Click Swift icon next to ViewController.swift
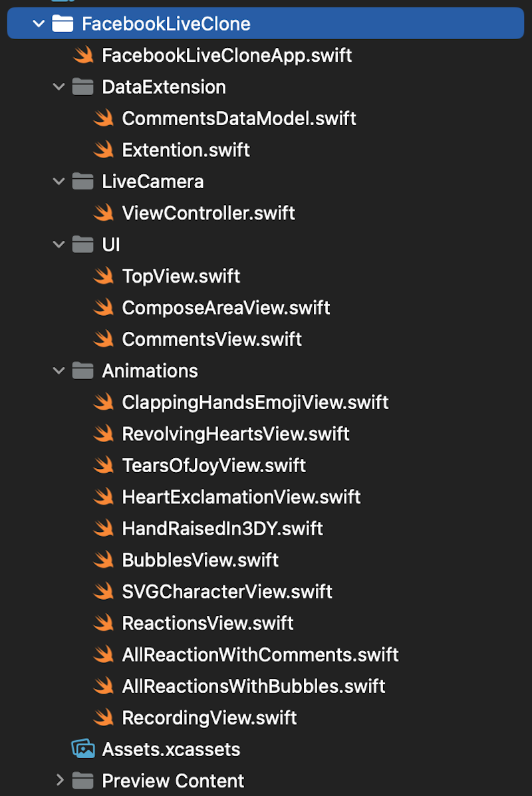The height and width of the screenshot is (796, 532). 103,213
